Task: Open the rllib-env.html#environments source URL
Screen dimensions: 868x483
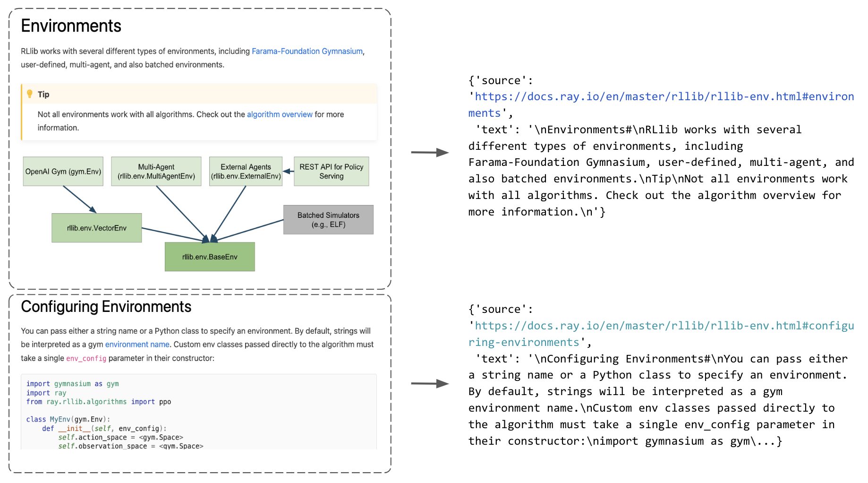Action: pyautogui.click(x=661, y=104)
